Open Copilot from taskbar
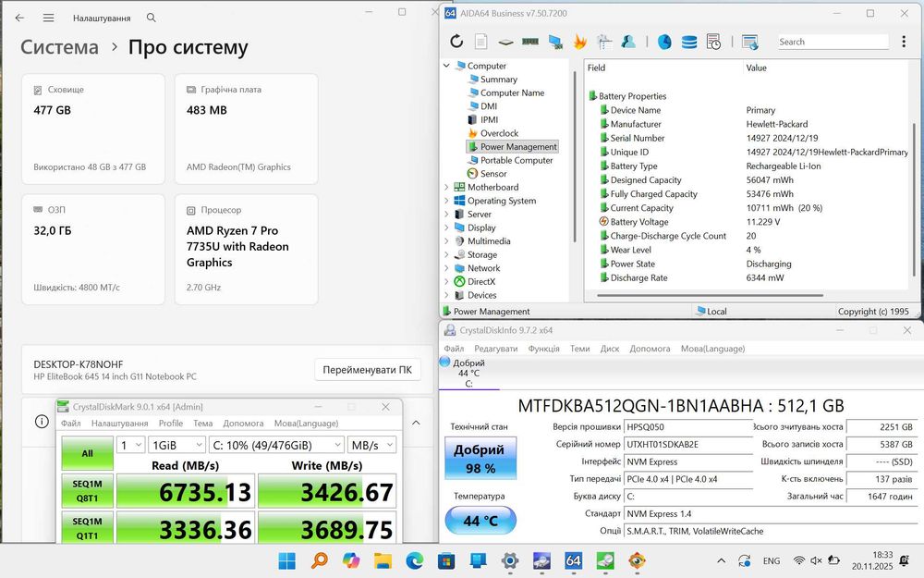Image resolution: width=924 pixels, height=578 pixels. [350, 560]
